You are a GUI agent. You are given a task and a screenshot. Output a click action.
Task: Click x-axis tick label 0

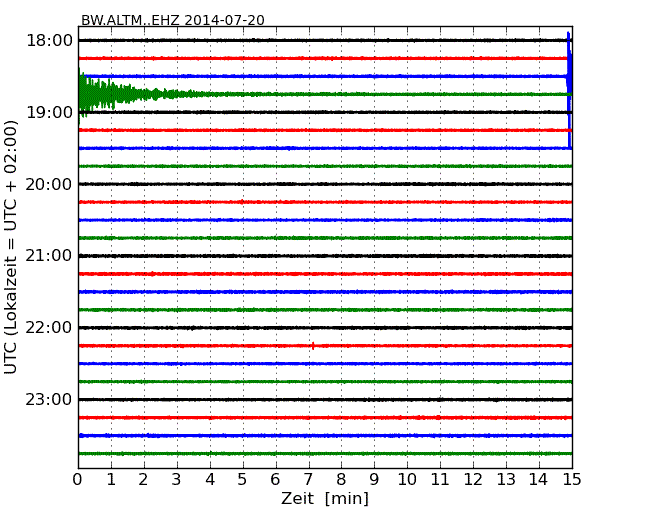[x=78, y=479]
